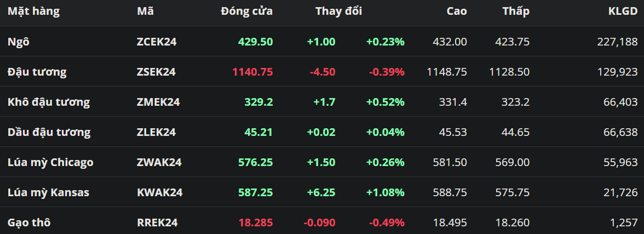Image resolution: width=644 pixels, height=234 pixels.
Task: Click the Gạo thô row name
Action: (30, 222)
